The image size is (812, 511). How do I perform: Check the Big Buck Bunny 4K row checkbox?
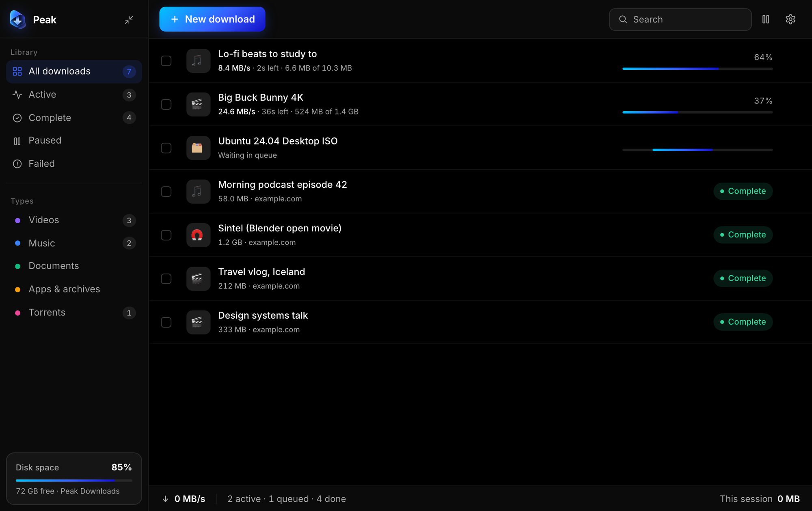click(166, 104)
